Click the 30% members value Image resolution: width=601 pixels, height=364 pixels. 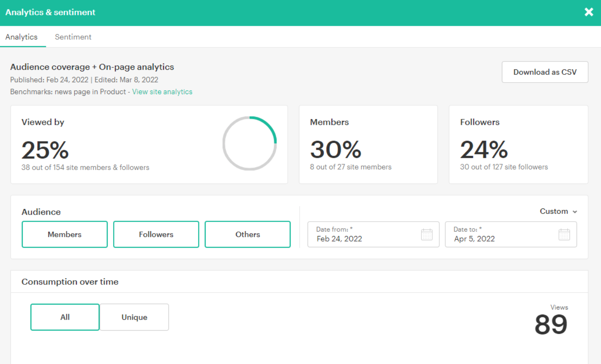tap(336, 149)
